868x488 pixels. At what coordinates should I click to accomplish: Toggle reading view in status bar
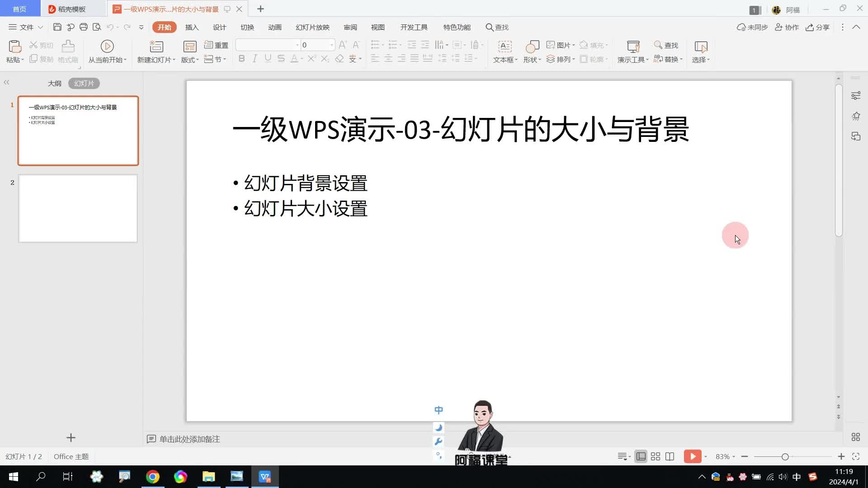tap(670, 456)
